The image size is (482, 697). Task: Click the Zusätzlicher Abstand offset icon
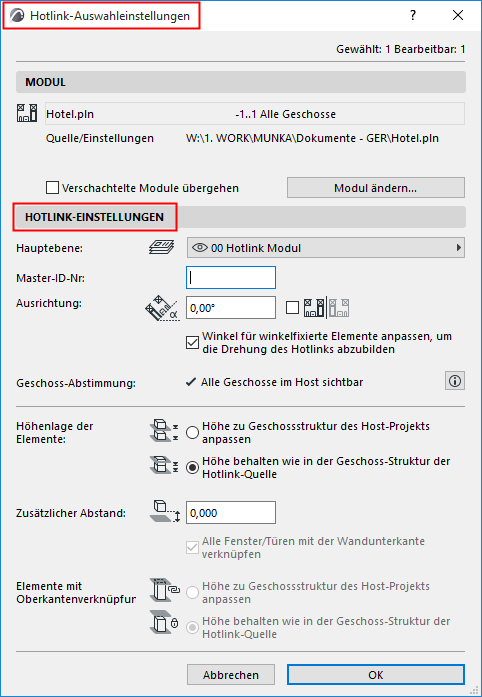165,512
